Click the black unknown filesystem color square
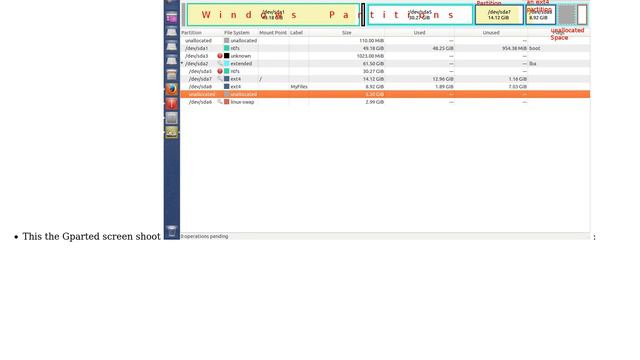 click(x=227, y=56)
